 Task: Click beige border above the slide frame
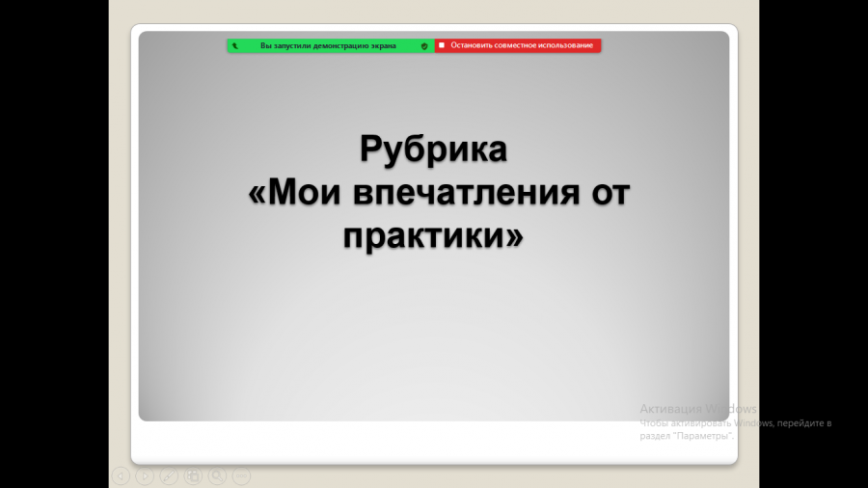(x=433, y=11)
